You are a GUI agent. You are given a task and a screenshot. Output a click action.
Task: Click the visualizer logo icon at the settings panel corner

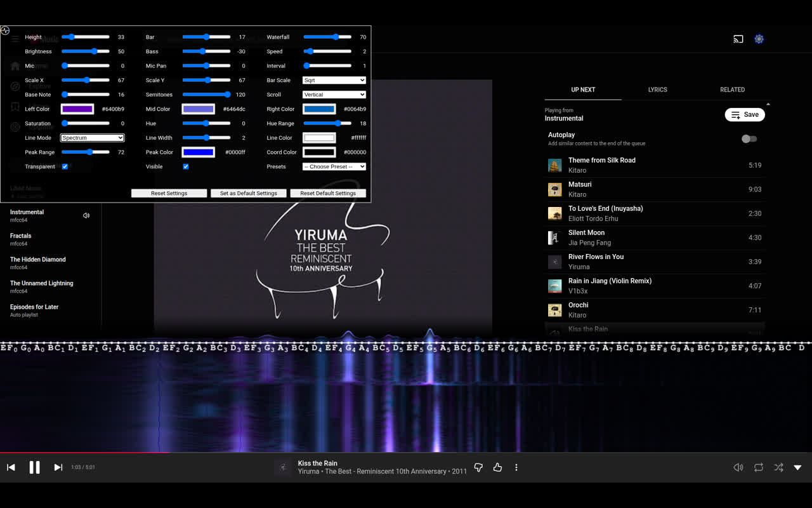coord(5,30)
